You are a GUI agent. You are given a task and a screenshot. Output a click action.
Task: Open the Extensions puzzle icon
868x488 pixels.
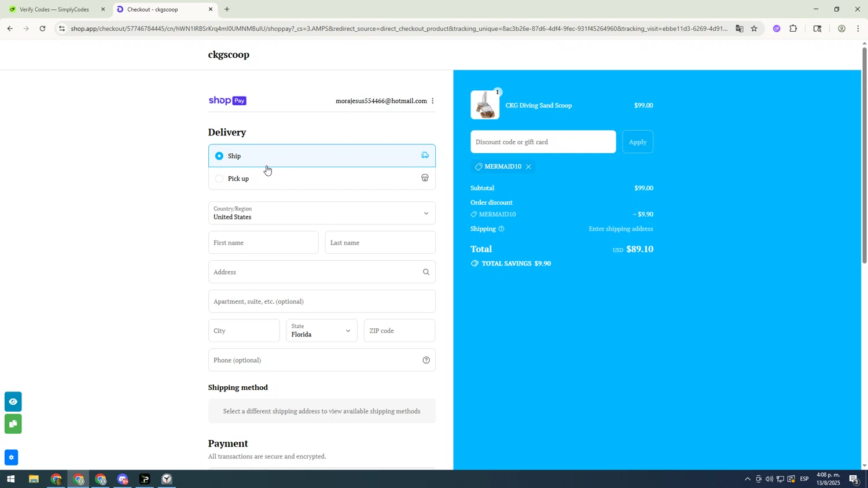pyautogui.click(x=793, y=29)
